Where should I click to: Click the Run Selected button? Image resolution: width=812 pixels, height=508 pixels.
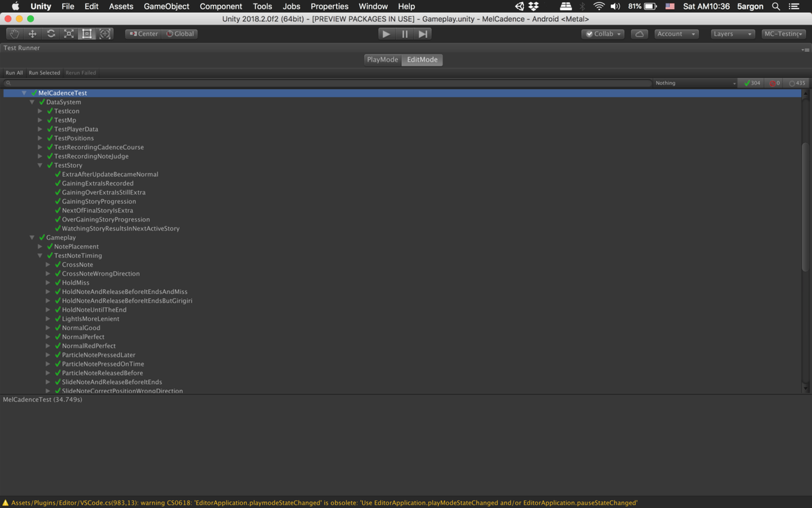click(x=44, y=72)
